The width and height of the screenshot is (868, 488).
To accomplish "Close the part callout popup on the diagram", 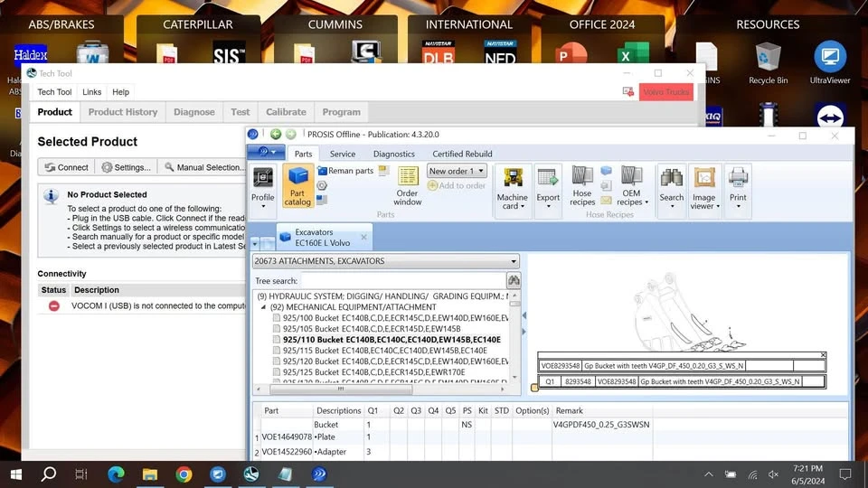I will (823, 355).
